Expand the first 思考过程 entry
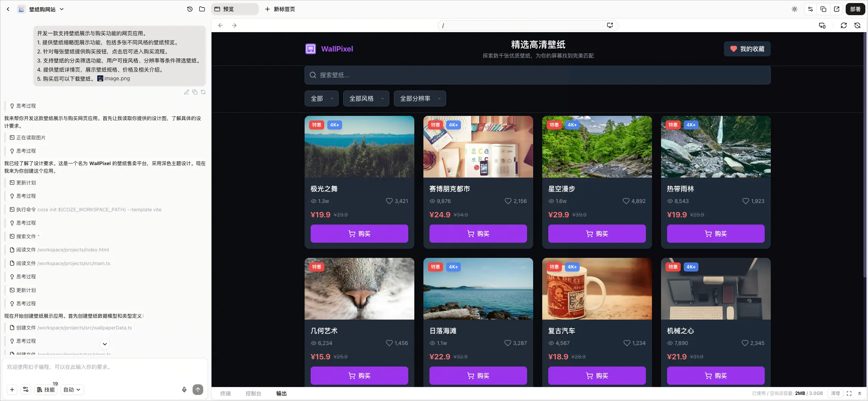868x401 pixels. (23, 106)
